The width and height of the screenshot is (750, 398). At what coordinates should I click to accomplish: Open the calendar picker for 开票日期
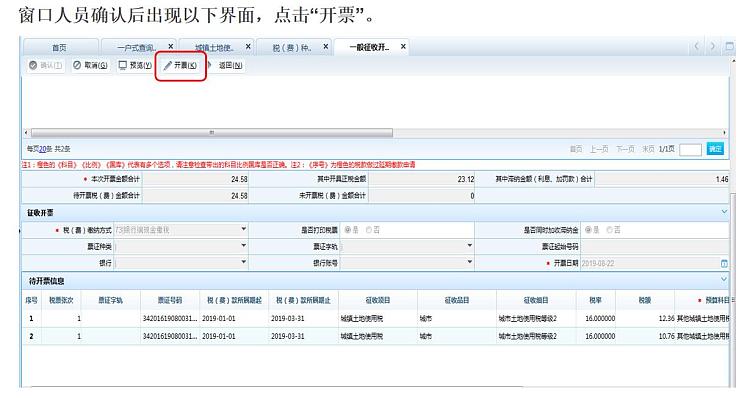[x=724, y=263]
